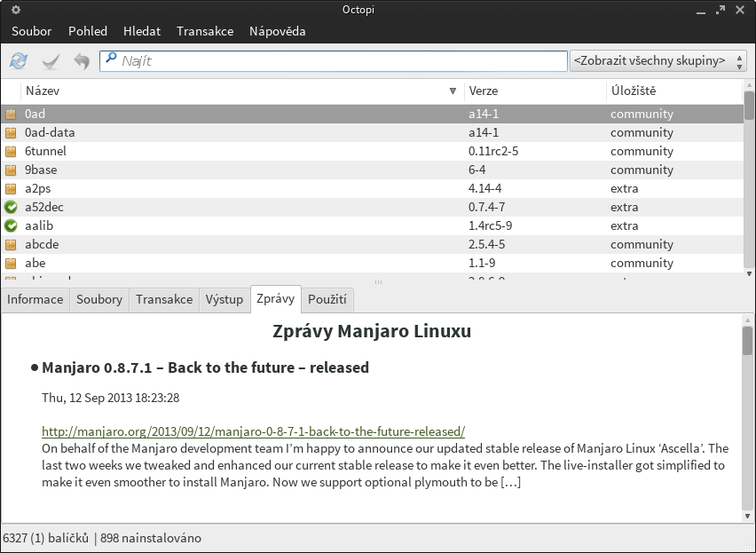Image resolution: width=756 pixels, height=553 pixels.
Task: Open the manjaro.org release announcement link
Action: [x=253, y=431]
